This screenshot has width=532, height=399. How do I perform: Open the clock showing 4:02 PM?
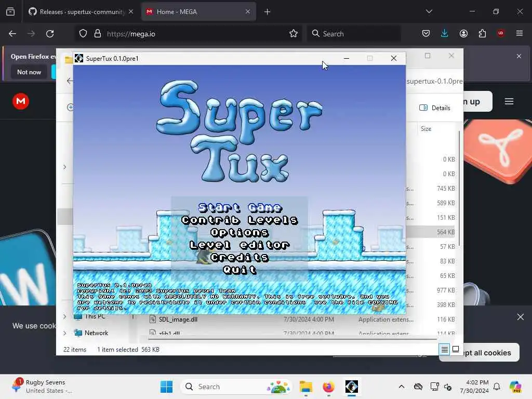click(x=474, y=387)
